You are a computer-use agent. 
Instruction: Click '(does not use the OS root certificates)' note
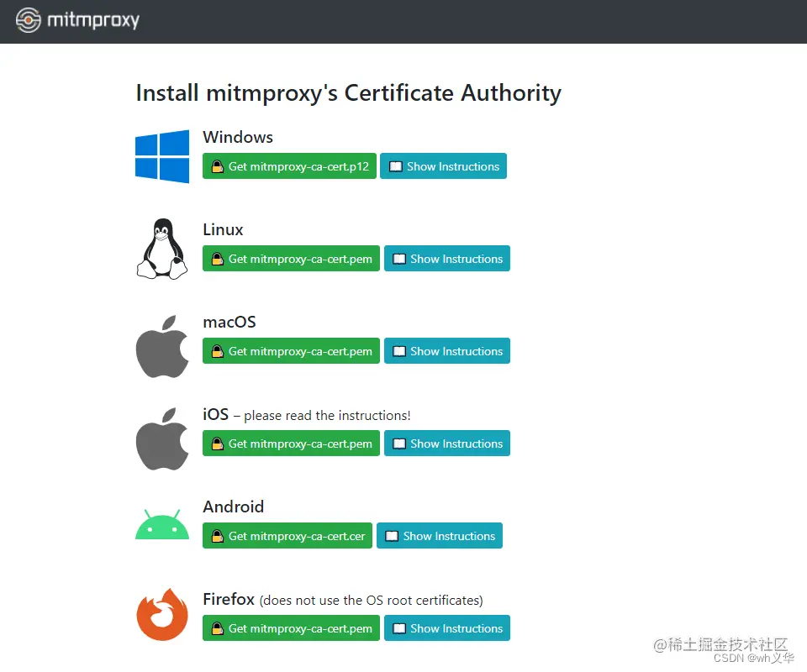click(371, 601)
